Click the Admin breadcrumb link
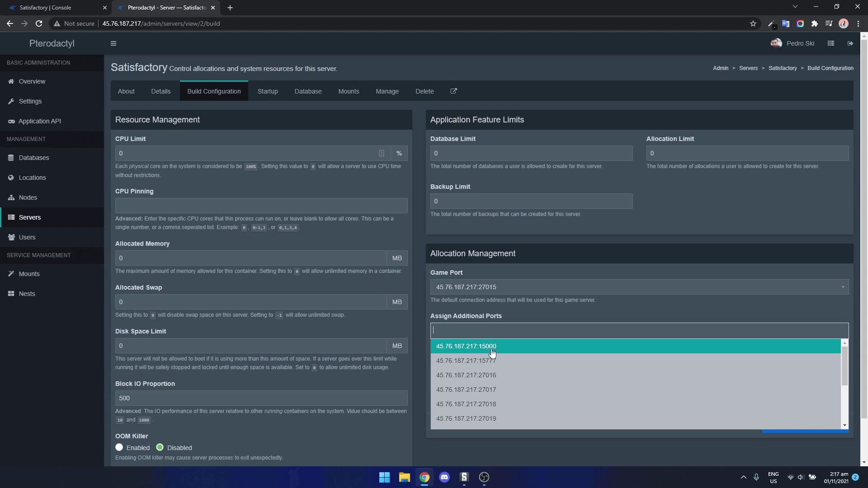Viewport: 868px width, 488px height. tap(721, 68)
